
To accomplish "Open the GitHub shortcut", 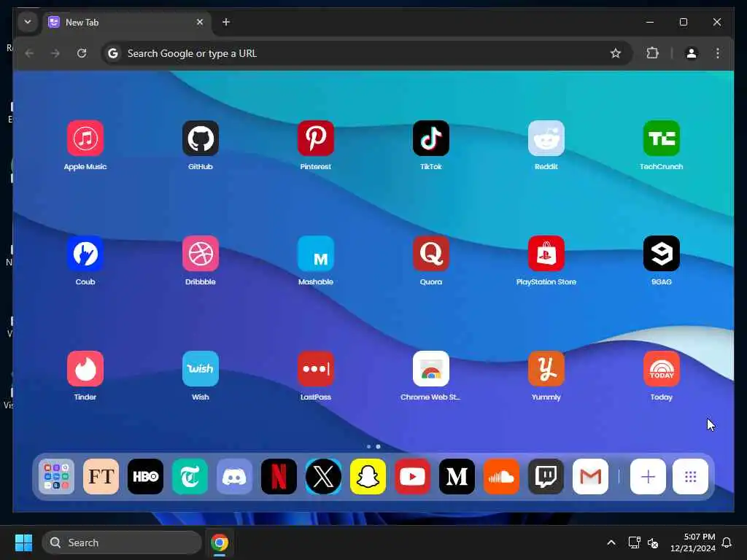I will pyautogui.click(x=201, y=139).
